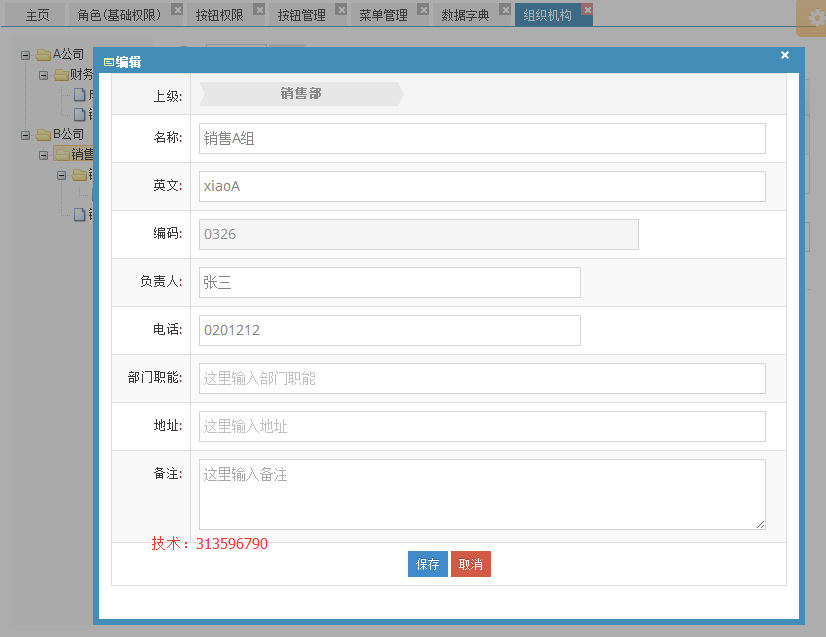This screenshot has width=826, height=637.
Task: Click the 部门职能 input field
Action: [x=482, y=378]
